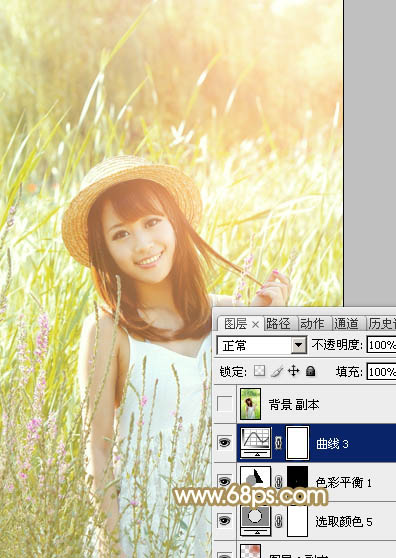Viewport: 396px width, 558px height.
Task: Click the 曲线 3 curves adjustment icon
Action: pos(256,442)
